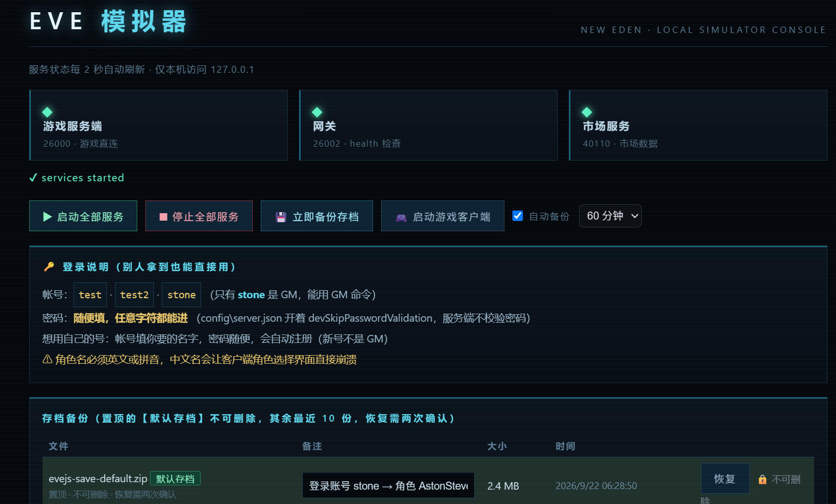Select the test account chip

pos(90,295)
